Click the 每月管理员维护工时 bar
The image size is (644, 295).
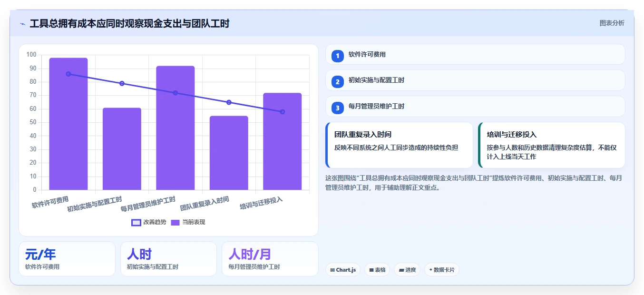click(176, 128)
